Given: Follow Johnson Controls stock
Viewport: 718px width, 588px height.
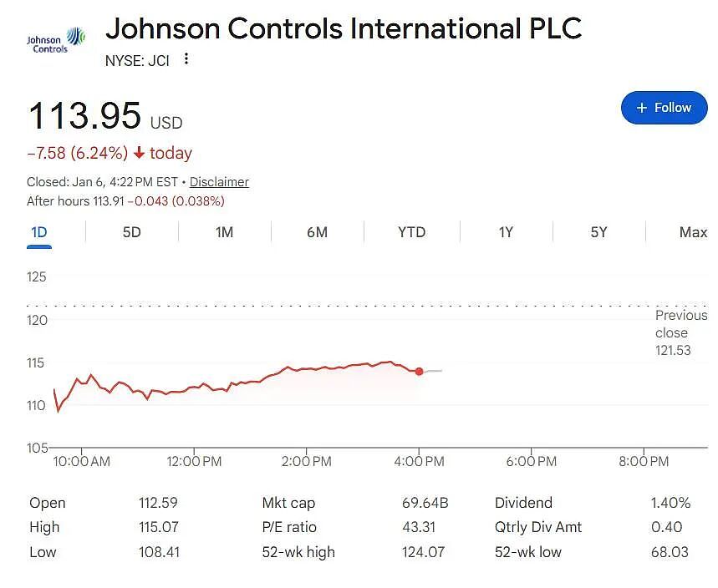Looking at the screenshot, I should click(664, 108).
